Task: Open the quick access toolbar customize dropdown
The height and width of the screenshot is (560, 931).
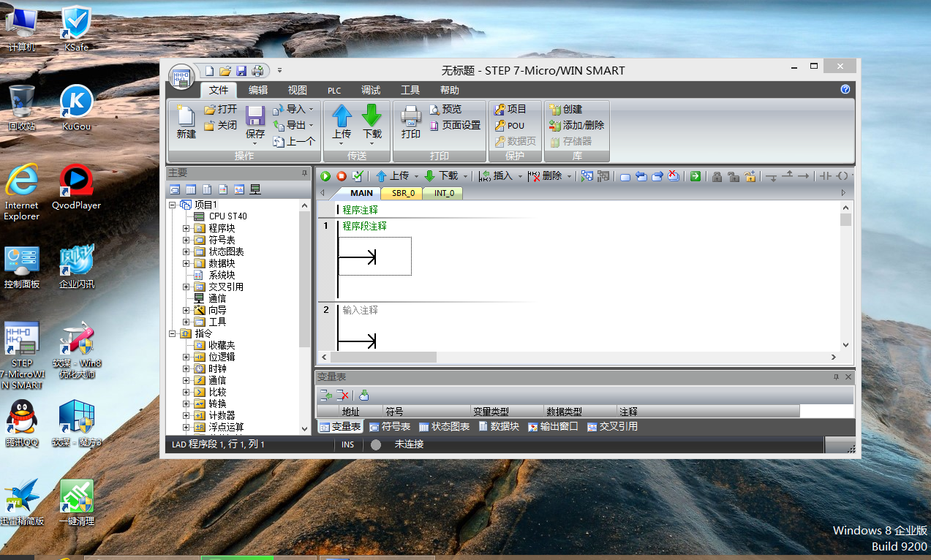Action: click(x=279, y=71)
